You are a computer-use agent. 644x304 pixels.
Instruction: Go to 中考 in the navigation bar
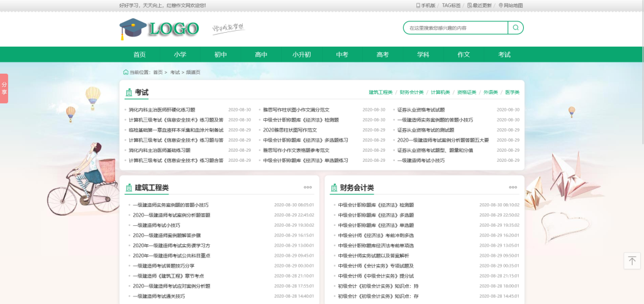click(x=342, y=55)
